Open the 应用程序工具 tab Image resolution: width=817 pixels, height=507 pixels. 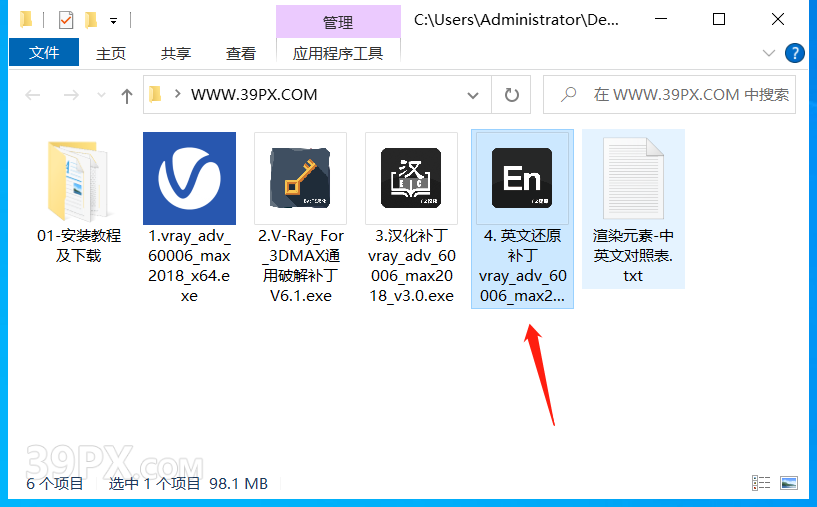click(338, 53)
